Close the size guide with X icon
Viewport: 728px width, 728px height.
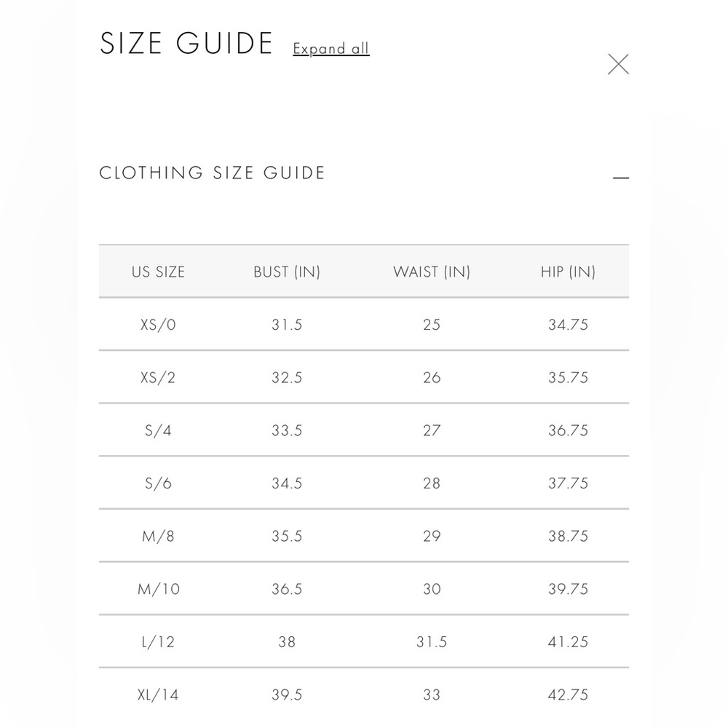[618, 64]
